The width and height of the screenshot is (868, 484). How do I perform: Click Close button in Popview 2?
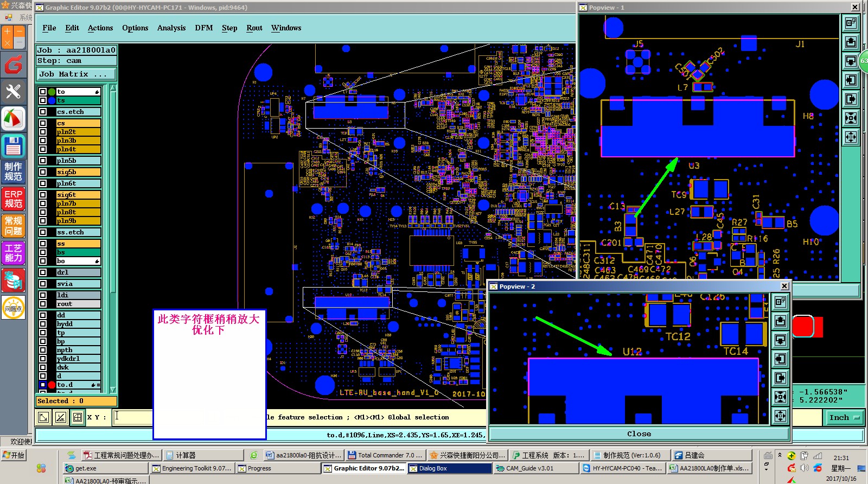[x=639, y=434]
